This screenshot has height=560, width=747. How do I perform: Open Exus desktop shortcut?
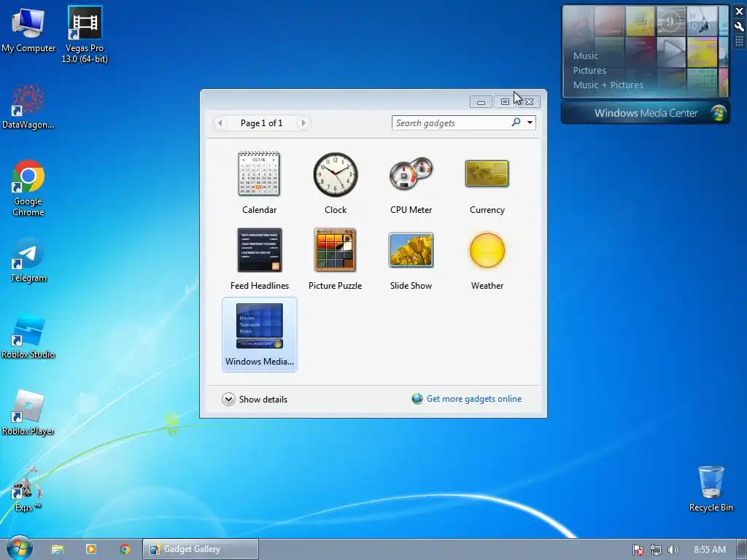tap(28, 489)
